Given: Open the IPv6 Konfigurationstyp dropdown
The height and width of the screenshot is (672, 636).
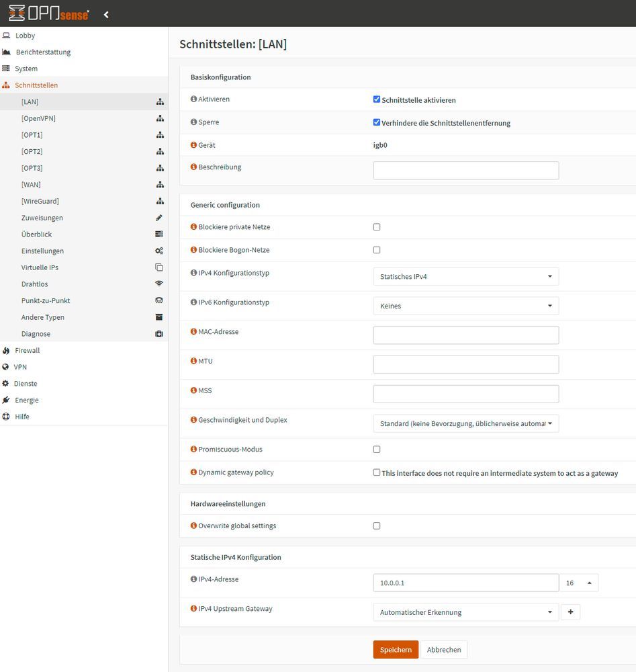Looking at the screenshot, I should pos(465,306).
